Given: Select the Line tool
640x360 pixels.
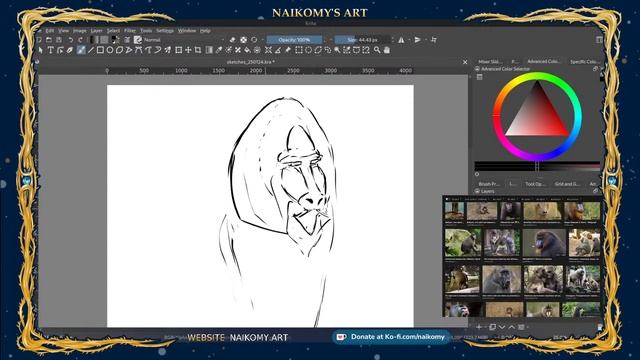Looking at the screenshot, I should coord(91,50).
